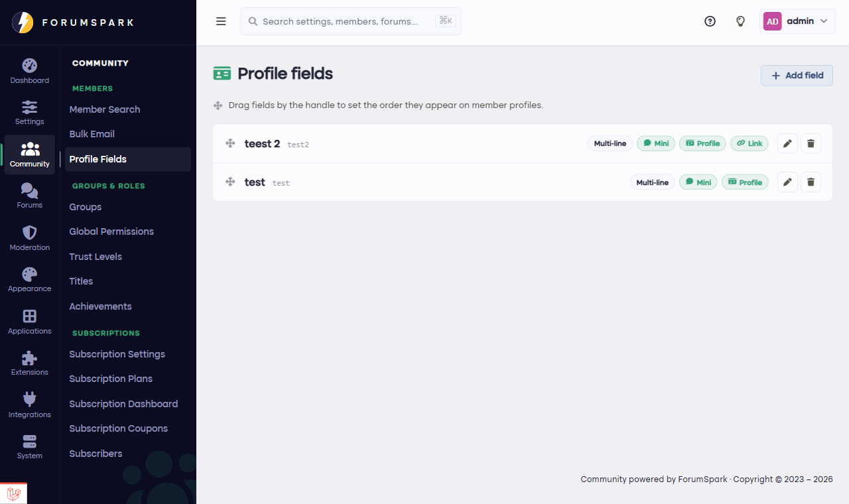Open Subscription Coupons
Viewport: 849px width, 504px height.
(x=119, y=428)
